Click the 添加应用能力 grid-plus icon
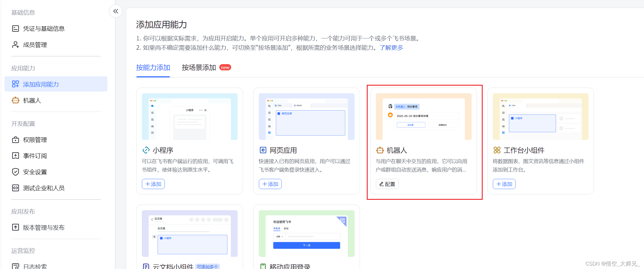Viewport: 644px width, 269px height. click(16, 84)
